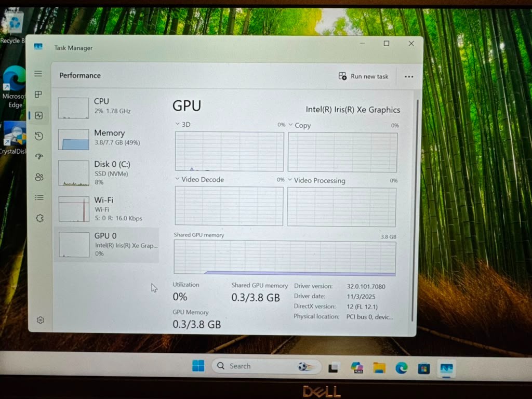Image resolution: width=532 pixels, height=399 pixels.
Task: Maximize the Task Manager window
Action: point(387,44)
